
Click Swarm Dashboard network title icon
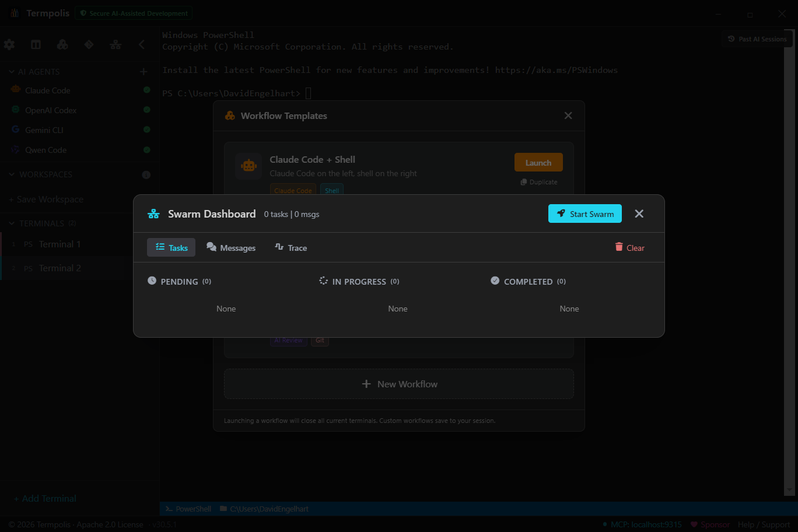pyautogui.click(x=153, y=214)
